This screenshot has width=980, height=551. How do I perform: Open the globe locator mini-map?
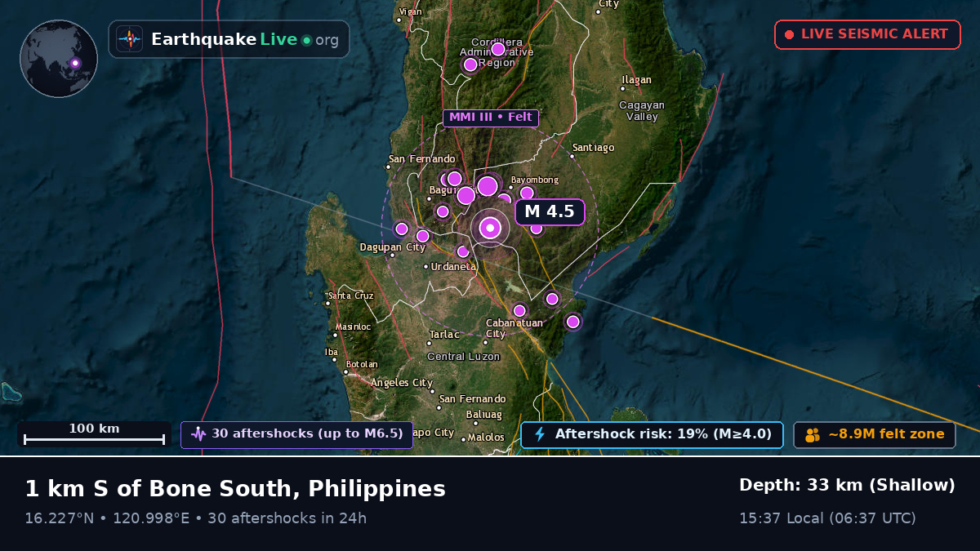[x=59, y=59]
